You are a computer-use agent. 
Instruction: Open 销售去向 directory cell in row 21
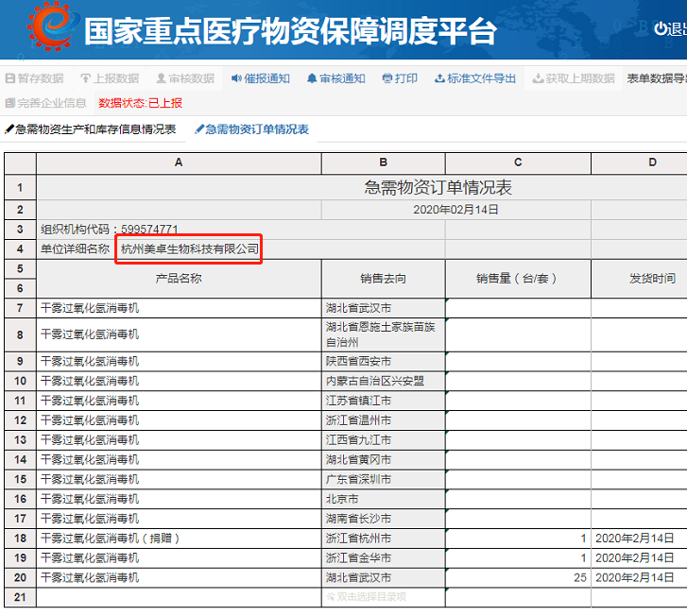click(383, 597)
